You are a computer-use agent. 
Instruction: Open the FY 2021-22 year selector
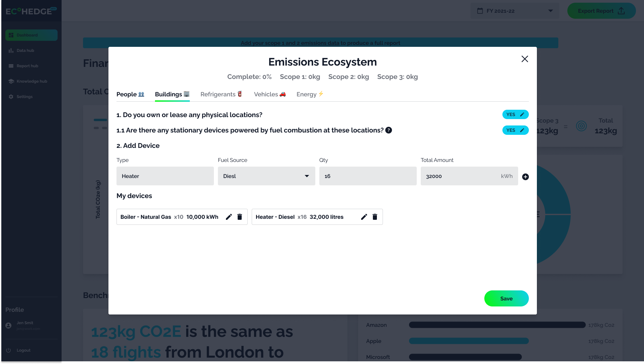(x=515, y=11)
